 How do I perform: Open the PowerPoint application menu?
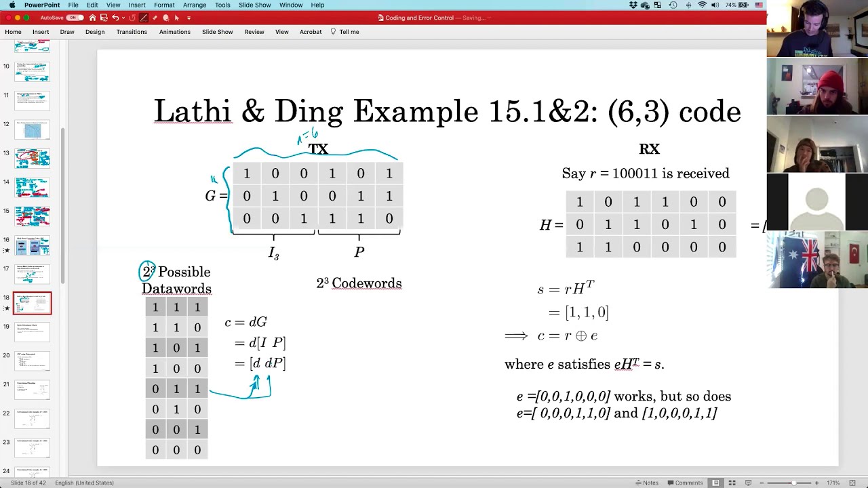click(42, 5)
